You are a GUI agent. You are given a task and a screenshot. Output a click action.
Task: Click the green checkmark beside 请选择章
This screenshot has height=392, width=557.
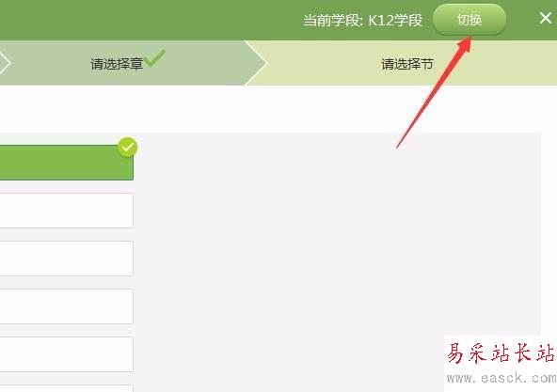tap(155, 58)
